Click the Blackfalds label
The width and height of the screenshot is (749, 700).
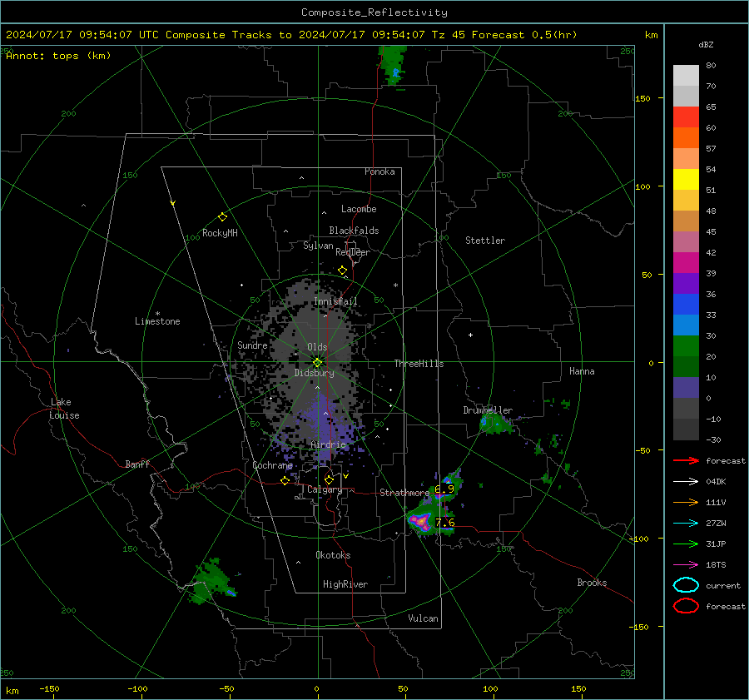354,231
